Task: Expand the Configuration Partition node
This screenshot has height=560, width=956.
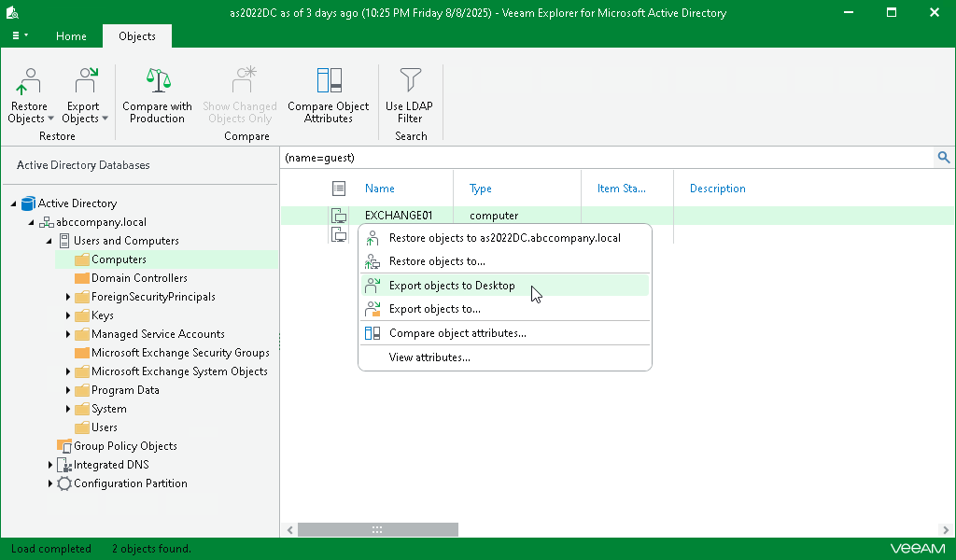Action: (50, 483)
